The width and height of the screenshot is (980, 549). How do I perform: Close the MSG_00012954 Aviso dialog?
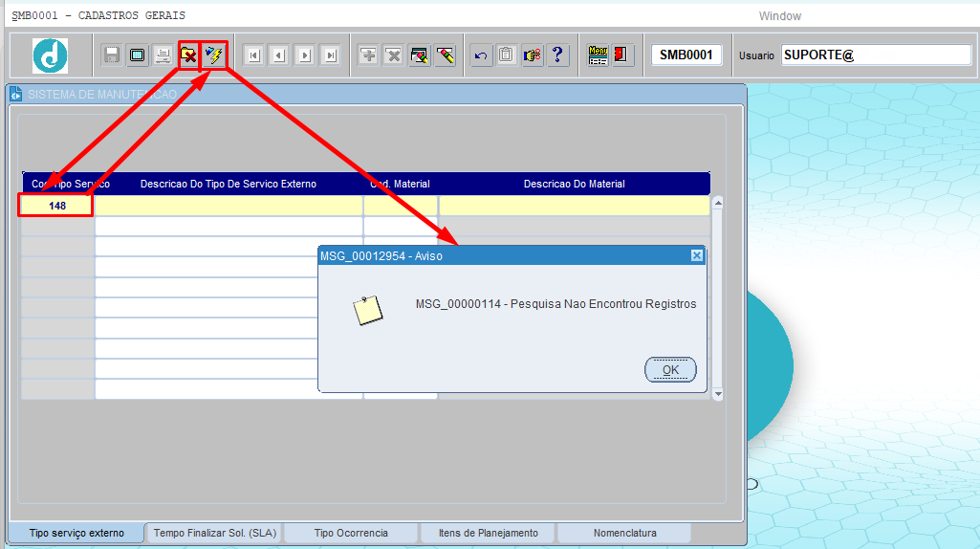pos(697,255)
